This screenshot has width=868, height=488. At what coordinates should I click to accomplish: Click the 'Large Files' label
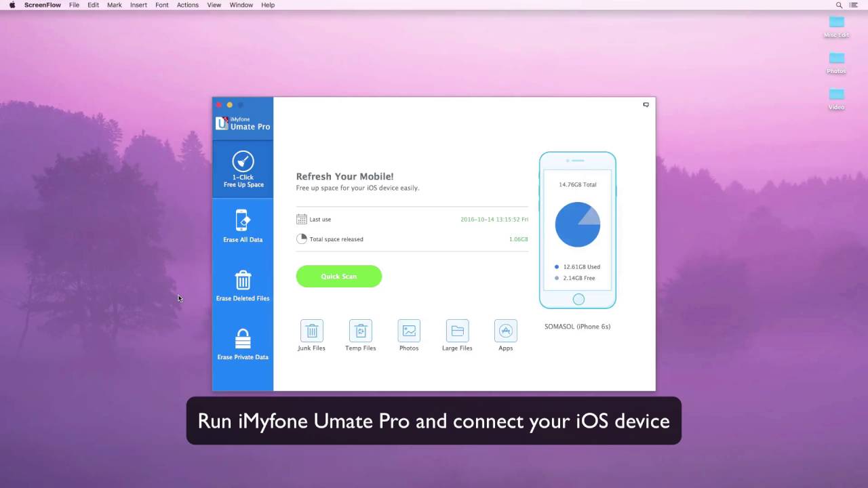457,348
